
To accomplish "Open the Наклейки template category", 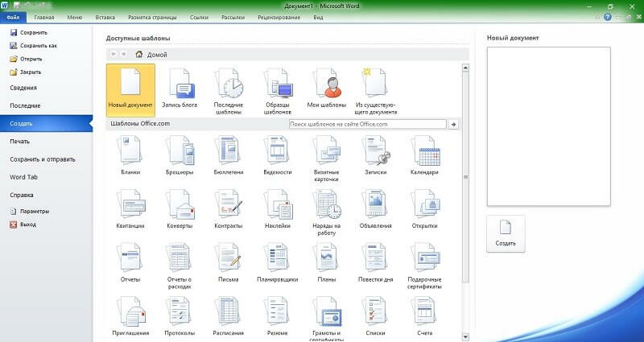I will click(x=277, y=208).
